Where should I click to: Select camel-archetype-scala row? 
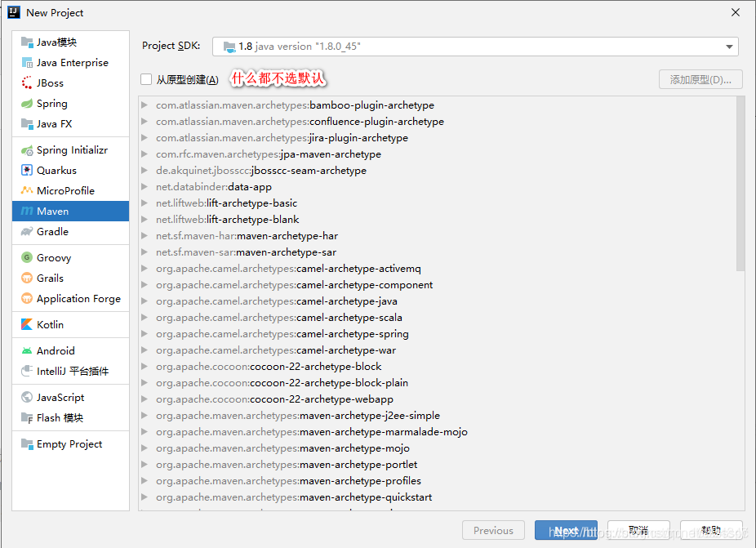pos(438,318)
